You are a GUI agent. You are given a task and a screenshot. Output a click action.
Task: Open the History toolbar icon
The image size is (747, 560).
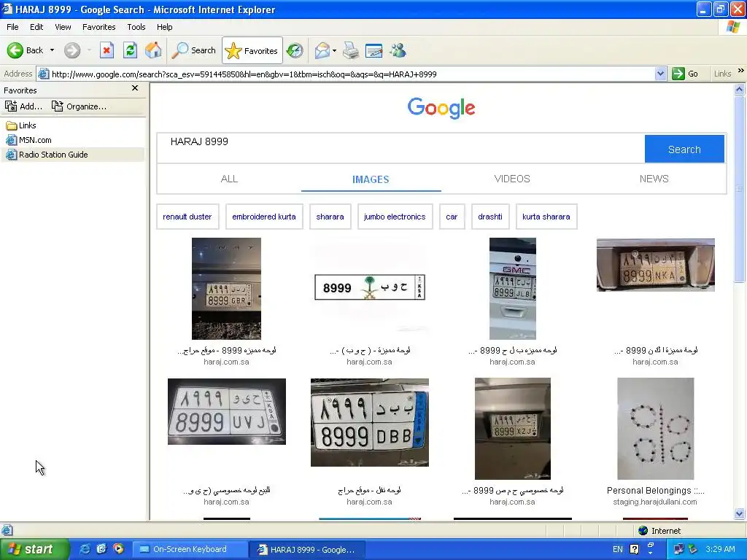(x=295, y=50)
